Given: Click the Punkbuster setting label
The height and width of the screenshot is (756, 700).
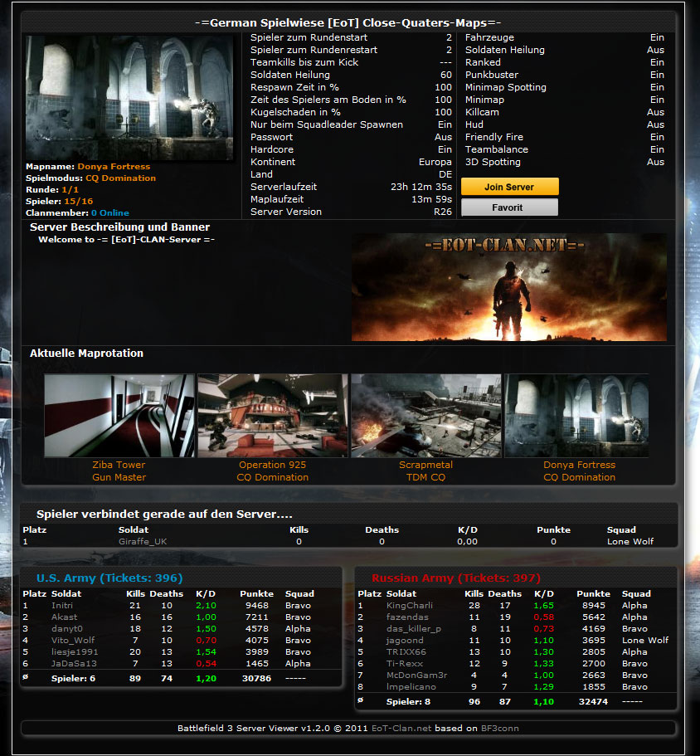Looking at the screenshot, I should (x=491, y=75).
